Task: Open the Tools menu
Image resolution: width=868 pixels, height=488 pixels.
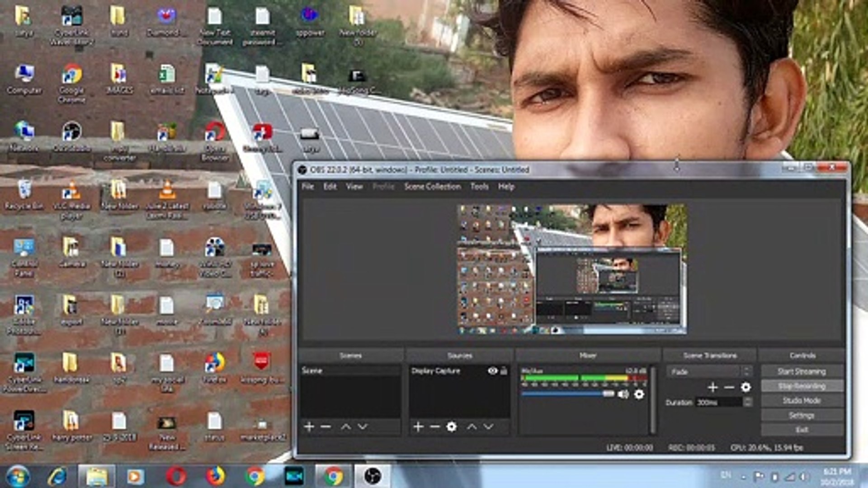Action: [479, 187]
